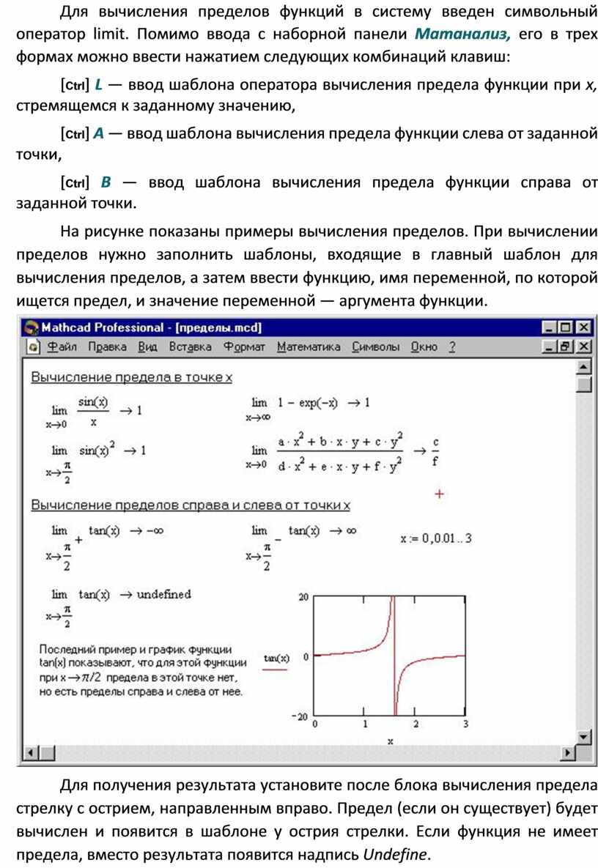Click the tan(x) plot graph area
This screenshot has height=868, width=598.
point(390,656)
